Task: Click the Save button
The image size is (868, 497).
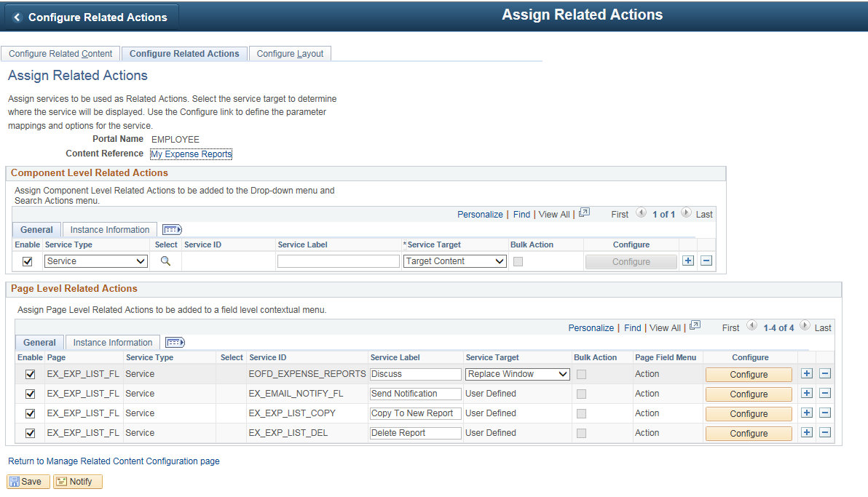Action: pyautogui.click(x=28, y=481)
